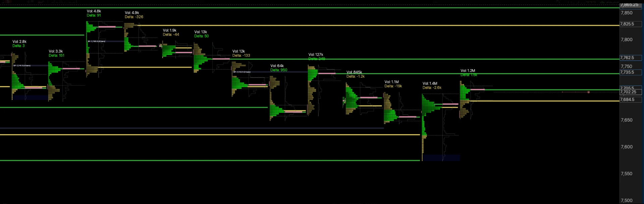The image size is (644, 204).
Task: Click the "SP: 7,732.5 (3 bars)" single-print label
Action: pos(242,72)
